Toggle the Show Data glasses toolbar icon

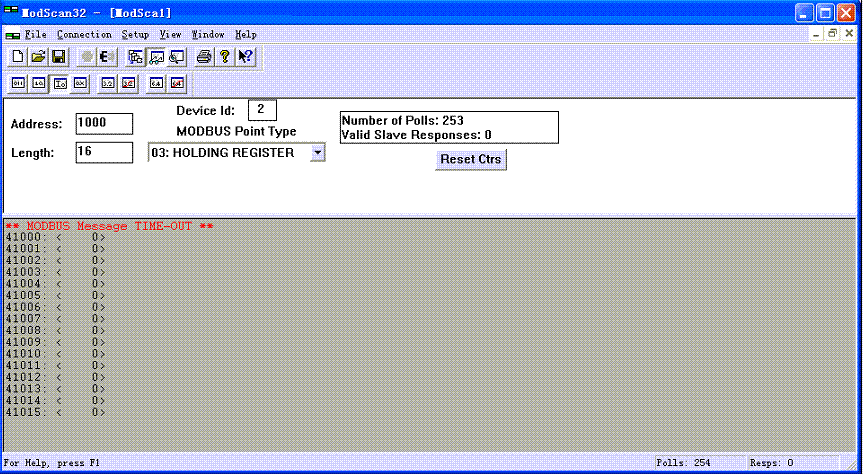tap(156, 57)
